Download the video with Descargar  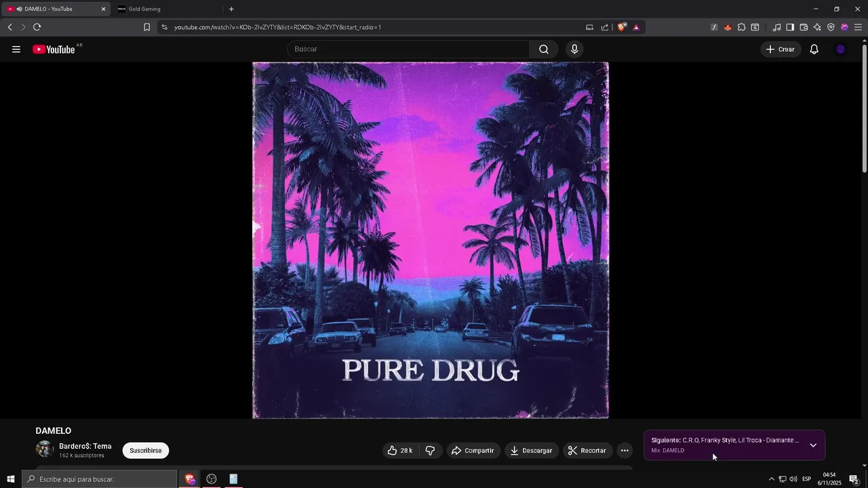pyautogui.click(x=532, y=451)
